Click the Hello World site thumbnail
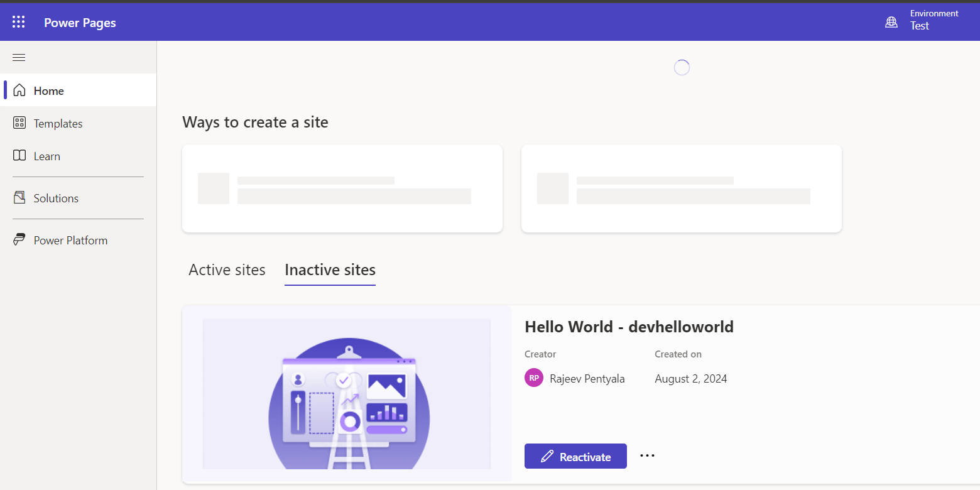980x490 pixels. pyautogui.click(x=347, y=394)
